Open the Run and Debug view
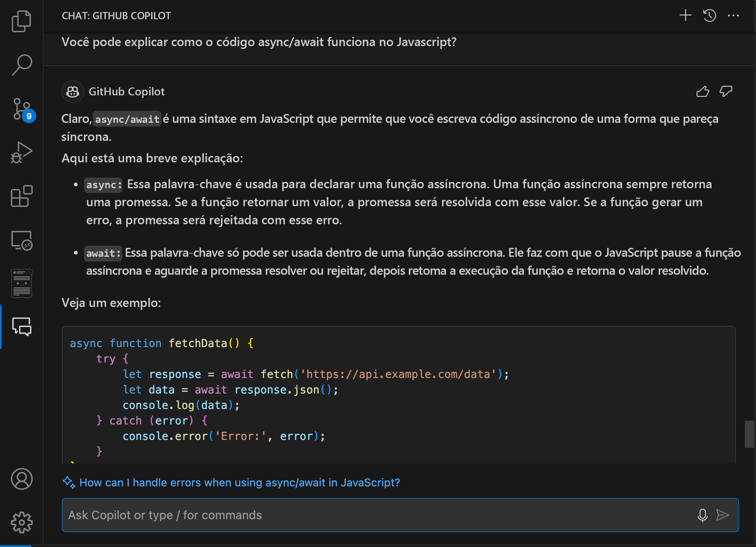This screenshot has width=756, height=547. 21,153
